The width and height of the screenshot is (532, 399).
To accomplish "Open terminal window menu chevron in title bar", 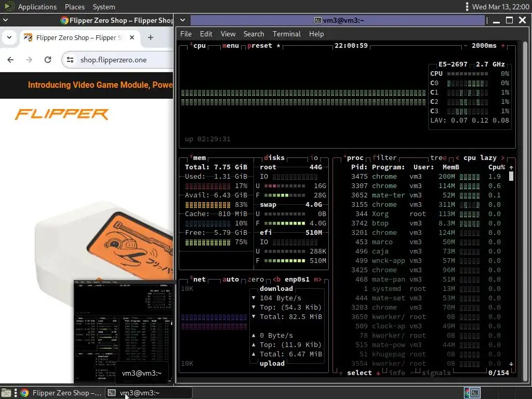I will 182,20.
